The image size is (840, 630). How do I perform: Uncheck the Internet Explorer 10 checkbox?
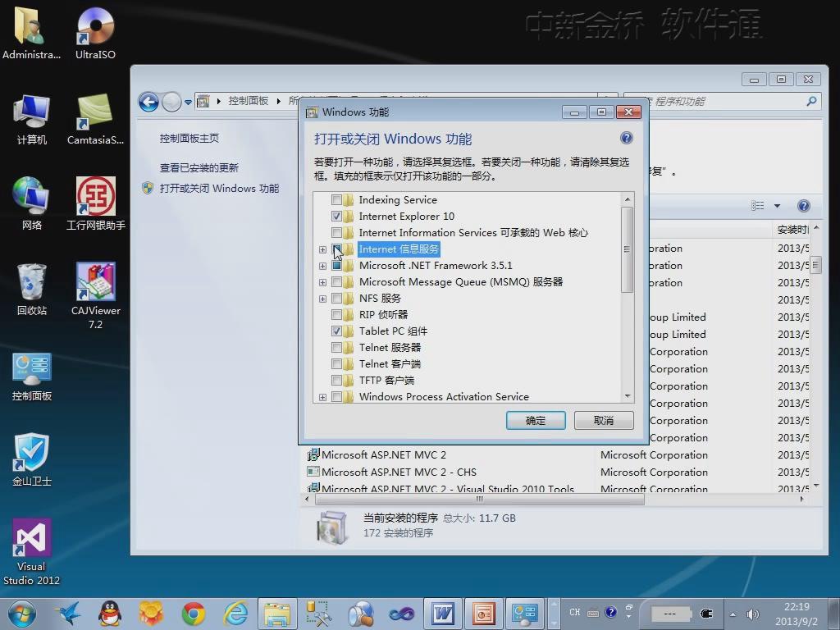click(336, 217)
